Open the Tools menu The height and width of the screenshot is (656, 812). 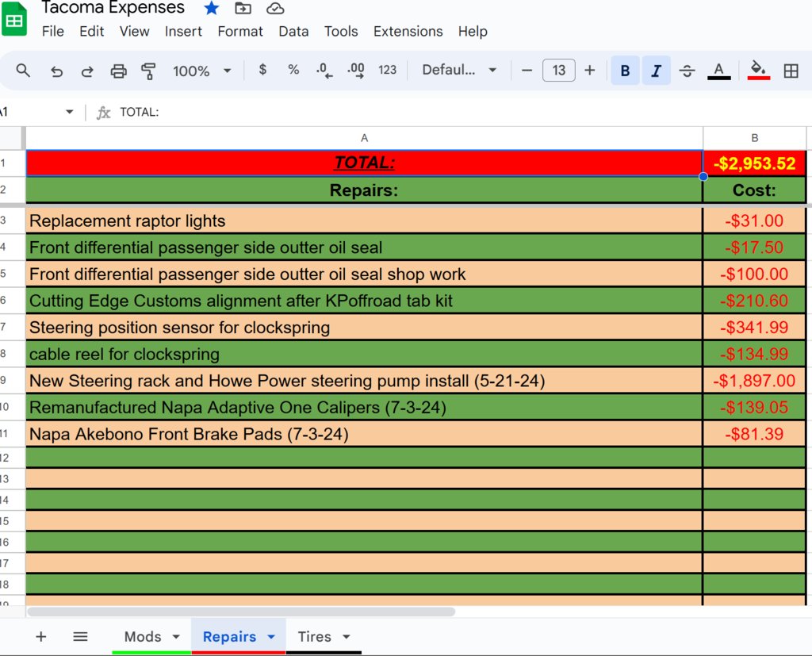(x=341, y=31)
